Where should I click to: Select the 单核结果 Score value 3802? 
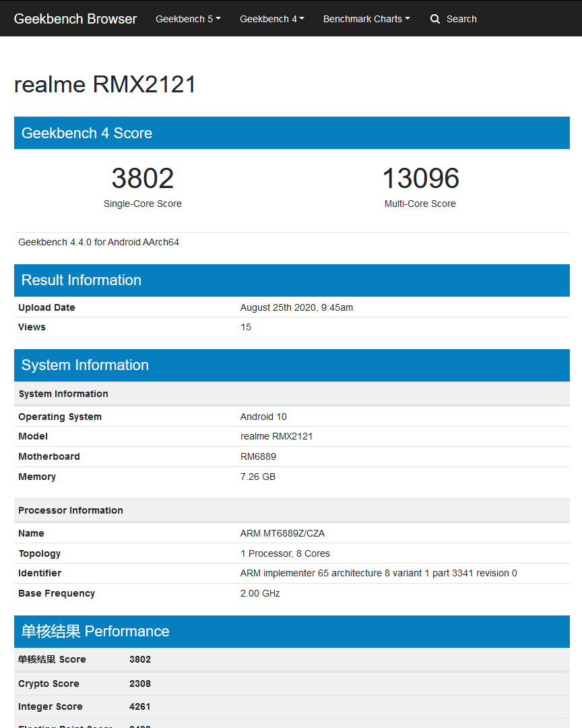139,660
